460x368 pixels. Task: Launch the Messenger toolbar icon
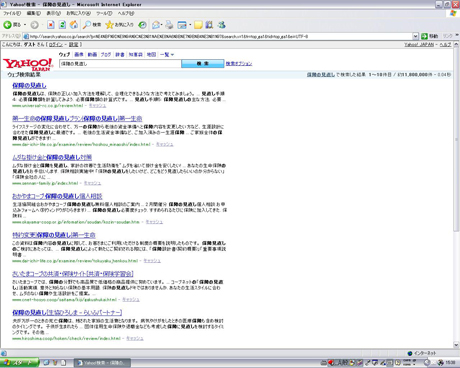pos(222,25)
